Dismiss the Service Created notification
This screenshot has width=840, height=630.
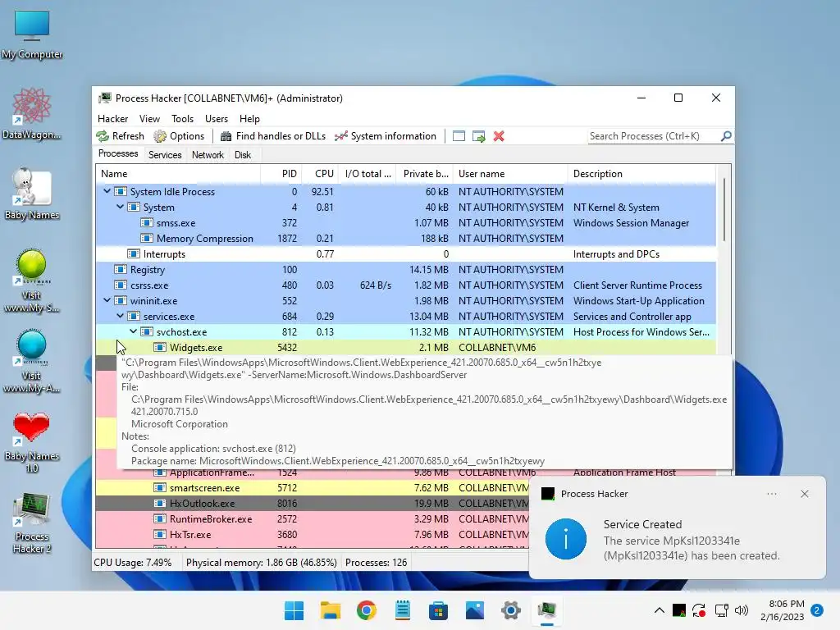[x=805, y=494]
